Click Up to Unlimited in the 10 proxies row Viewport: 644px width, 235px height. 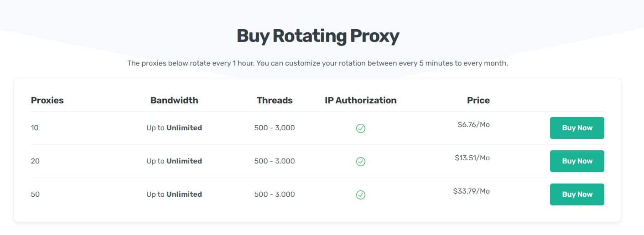point(174,128)
